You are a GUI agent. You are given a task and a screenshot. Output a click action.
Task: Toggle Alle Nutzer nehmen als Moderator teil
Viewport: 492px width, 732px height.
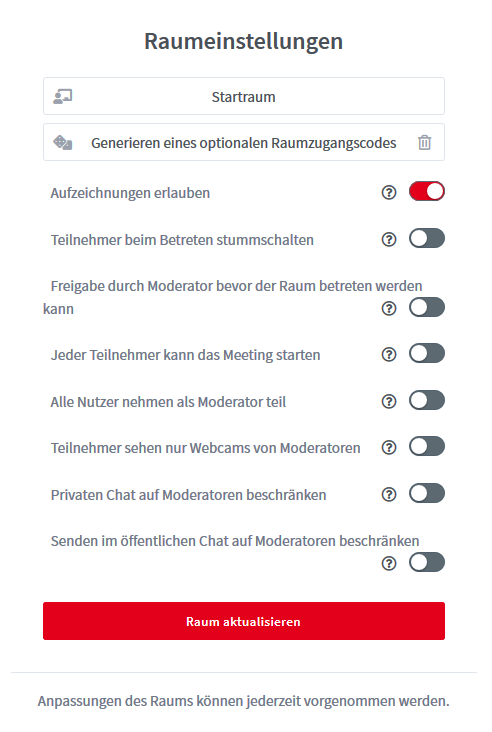click(x=427, y=401)
